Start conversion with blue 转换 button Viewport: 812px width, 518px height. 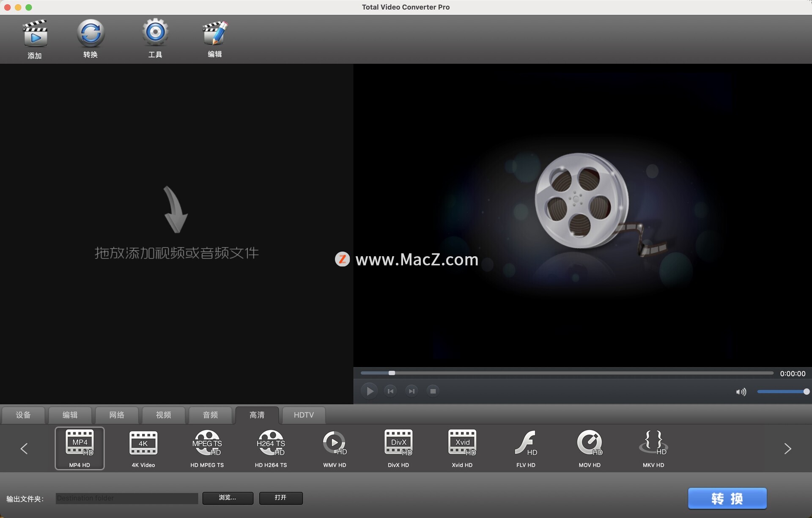coord(727,499)
